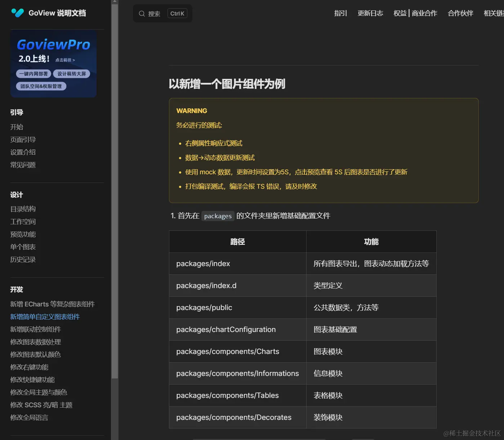The height and width of the screenshot is (440, 504).
Task: Open 新增 ECharts 等复杂图表组件 page
Action: coord(53,304)
